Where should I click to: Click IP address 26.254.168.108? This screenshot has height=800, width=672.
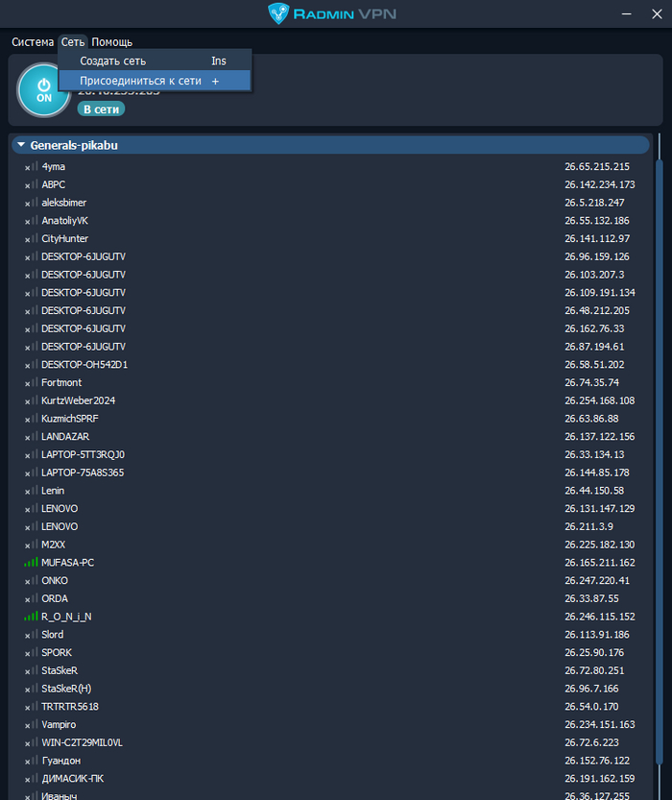tap(600, 400)
